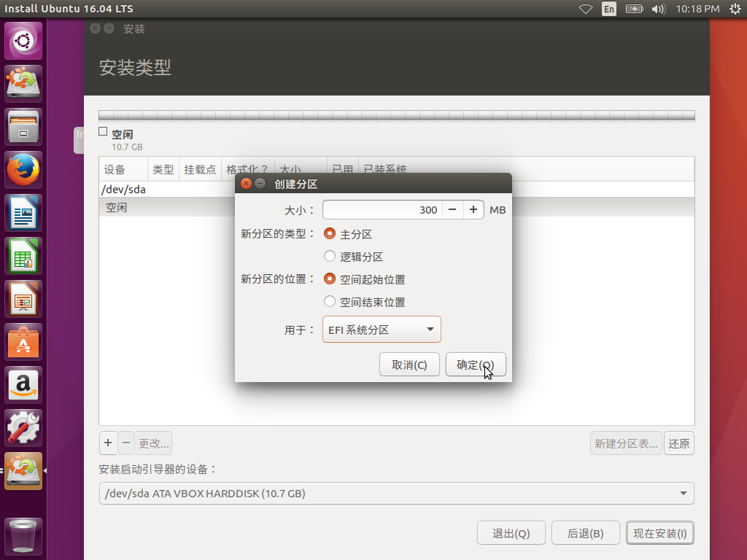Open the network indicator in top panel
Screen dimensions: 747x560
586,9
